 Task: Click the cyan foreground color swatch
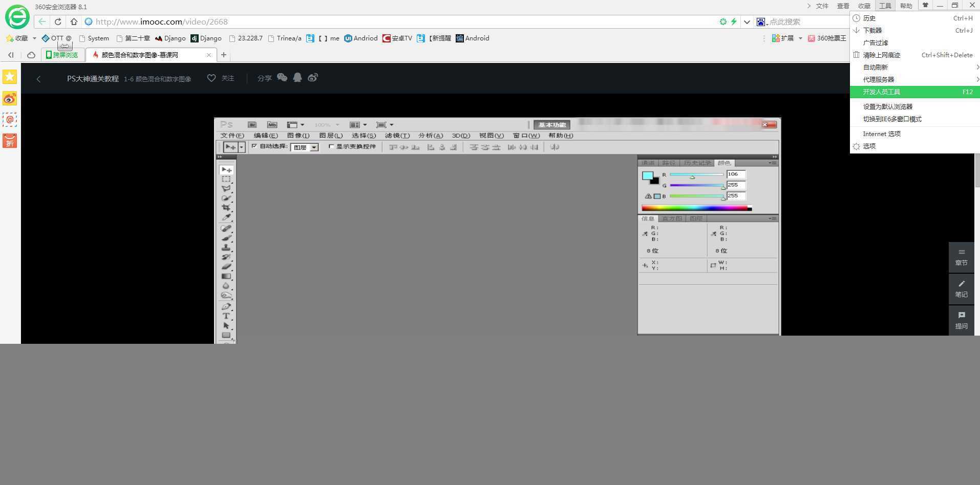648,176
